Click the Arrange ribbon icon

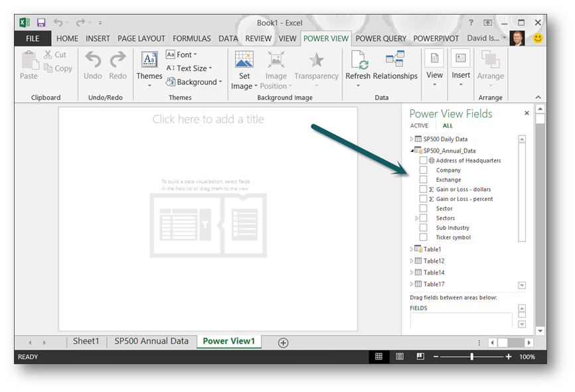(491, 59)
